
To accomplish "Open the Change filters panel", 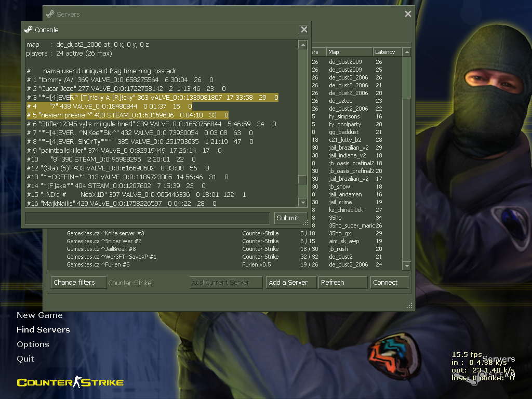I will click(x=79, y=283).
